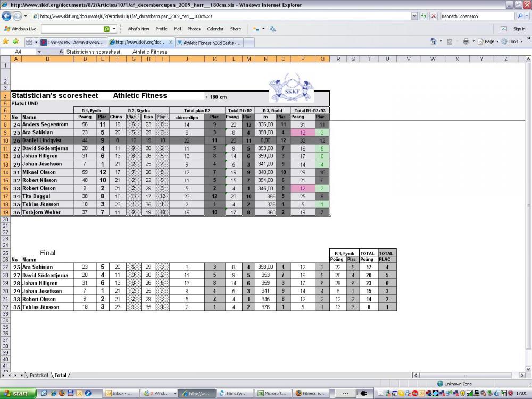This screenshot has height=399, width=532.
Task: Select column header J in spreadsheet
Action: click(187, 59)
